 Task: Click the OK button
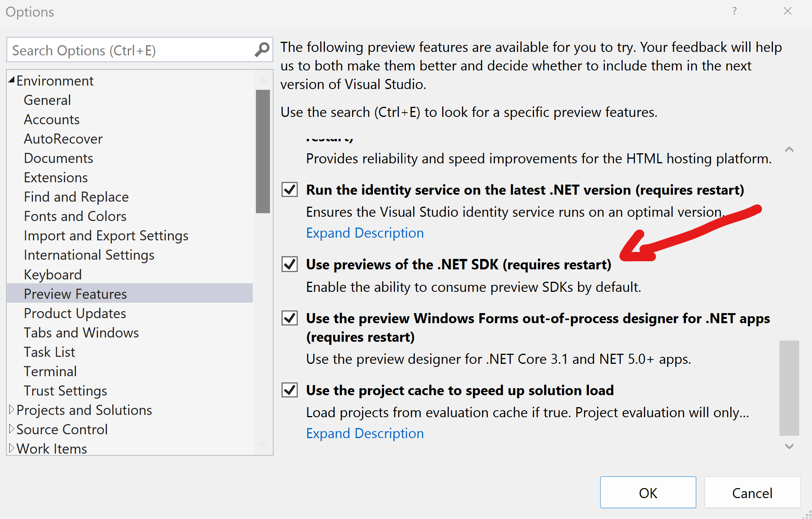pos(648,493)
